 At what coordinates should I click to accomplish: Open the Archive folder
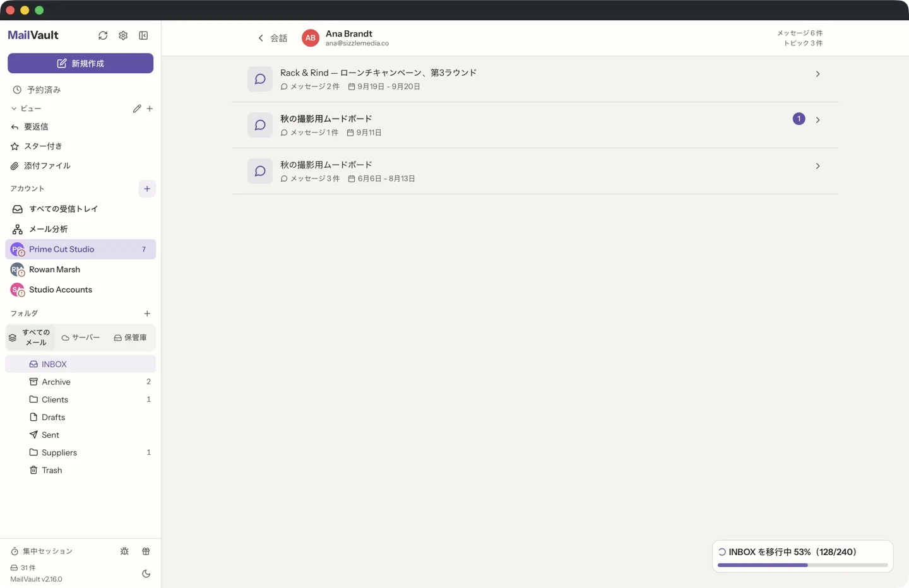[80, 382]
